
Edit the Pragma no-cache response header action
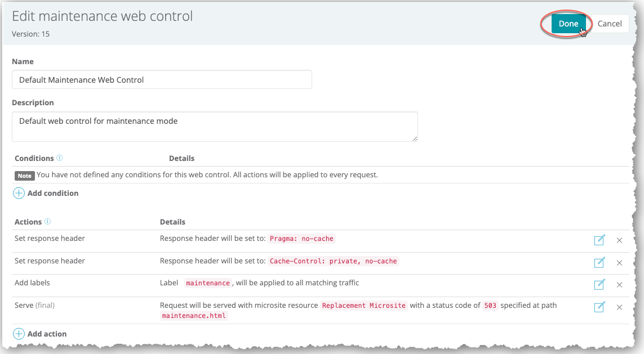(x=599, y=240)
